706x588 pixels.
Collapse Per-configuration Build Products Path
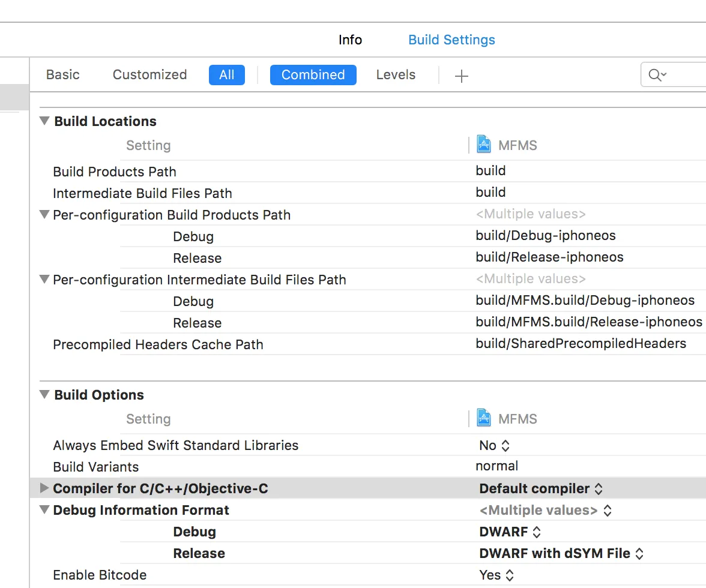(44, 214)
